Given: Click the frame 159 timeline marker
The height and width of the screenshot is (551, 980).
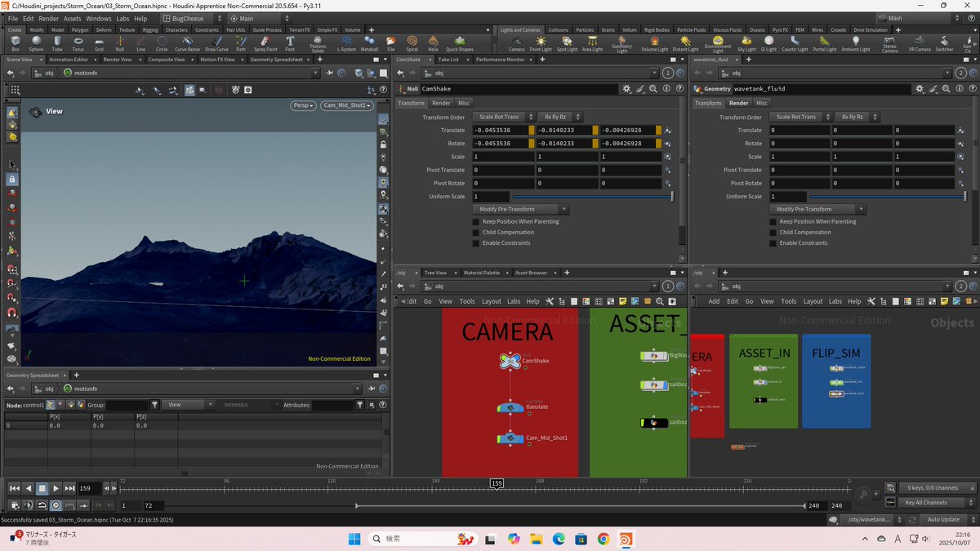Looking at the screenshot, I should 497,483.
